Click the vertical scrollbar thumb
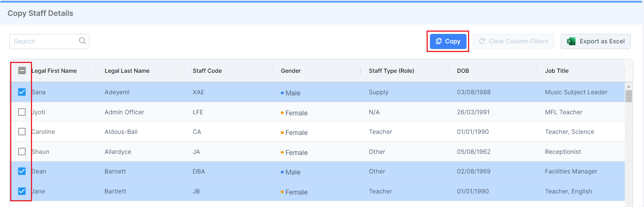This screenshot has width=644, height=207. pyautogui.click(x=629, y=96)
